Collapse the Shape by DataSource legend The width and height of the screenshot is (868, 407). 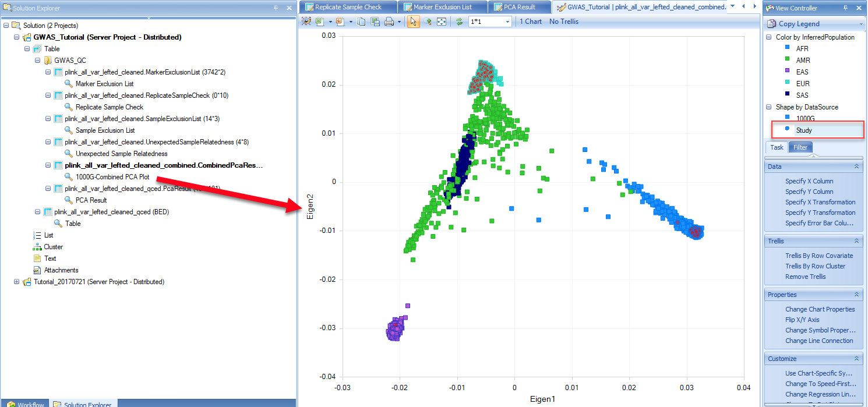pyautogui.click(x=769, y=107)
